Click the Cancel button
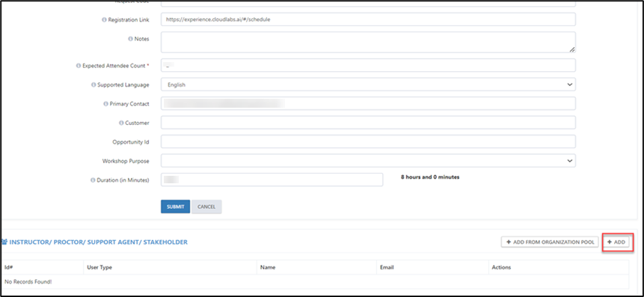 (x=206, y=206)
